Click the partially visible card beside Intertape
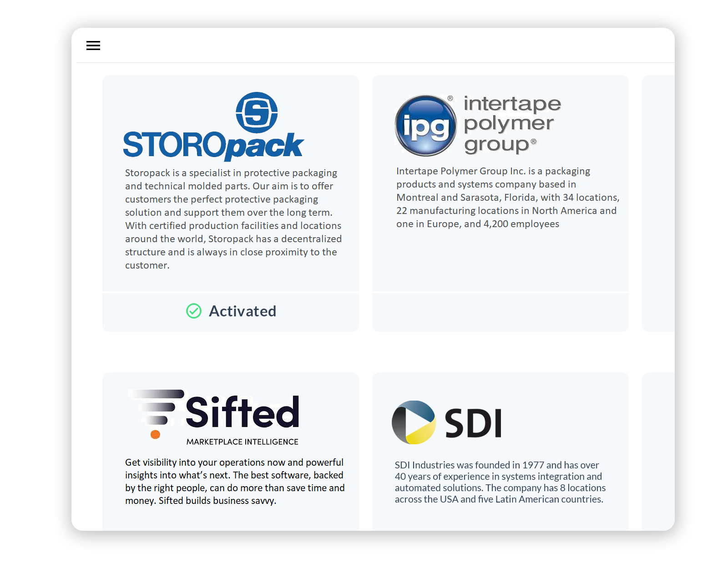This screenshot has width=728, height=569. [x=658, y=203]
